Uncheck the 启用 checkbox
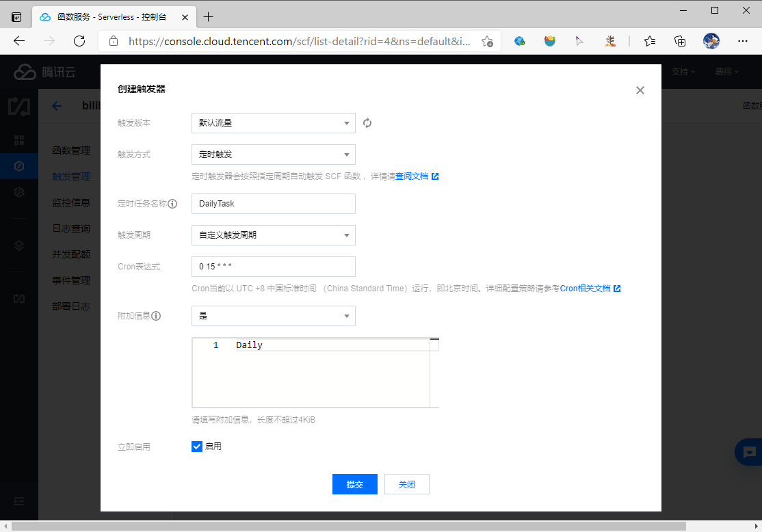The width and height of the screenshot is (762, 532). pyautogui.click(x=196, y=446)
